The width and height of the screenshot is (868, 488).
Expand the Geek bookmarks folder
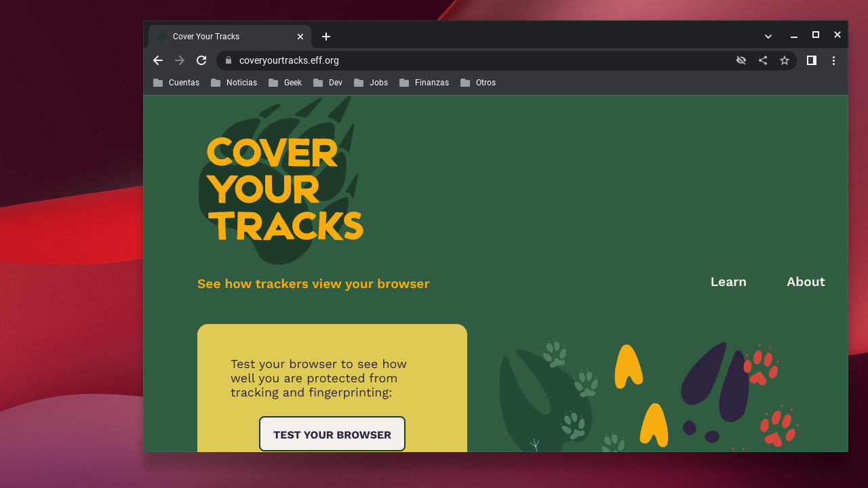pos(285,83)
